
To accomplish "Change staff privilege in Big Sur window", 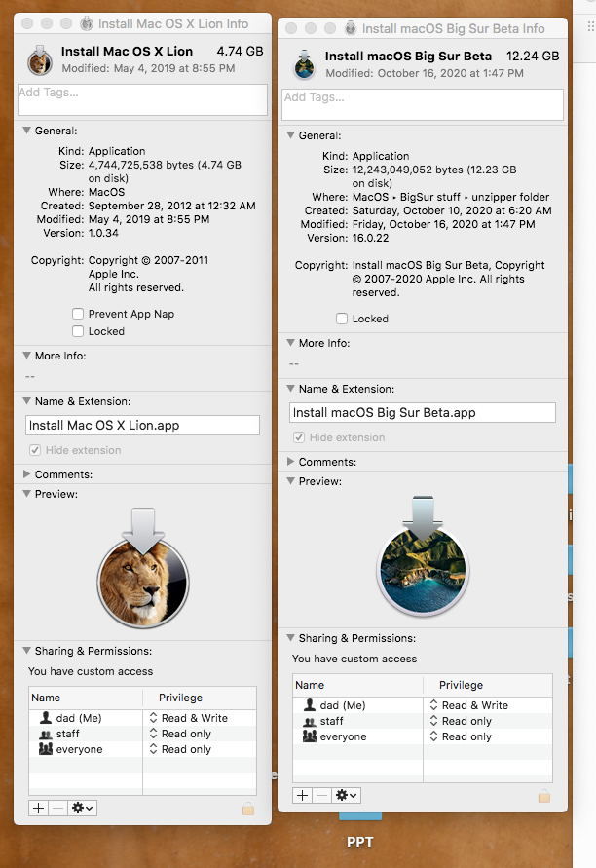I will [461, 721].
